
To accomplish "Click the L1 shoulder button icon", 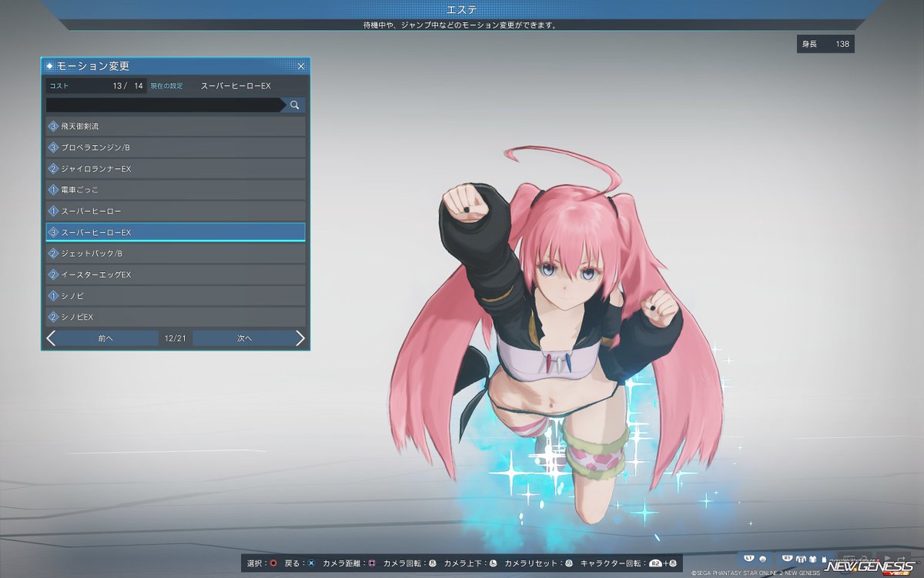I will (749, 558).
